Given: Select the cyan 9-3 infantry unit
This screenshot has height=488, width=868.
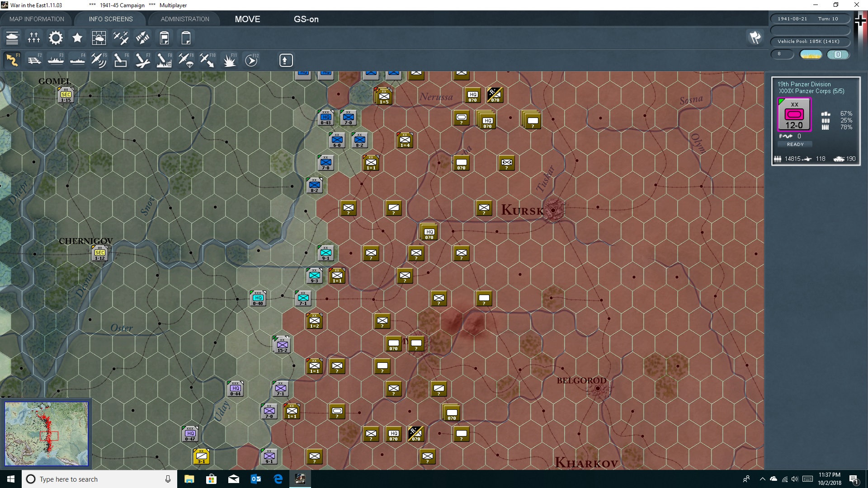Looking at the screenshot, I should point(314,276).
